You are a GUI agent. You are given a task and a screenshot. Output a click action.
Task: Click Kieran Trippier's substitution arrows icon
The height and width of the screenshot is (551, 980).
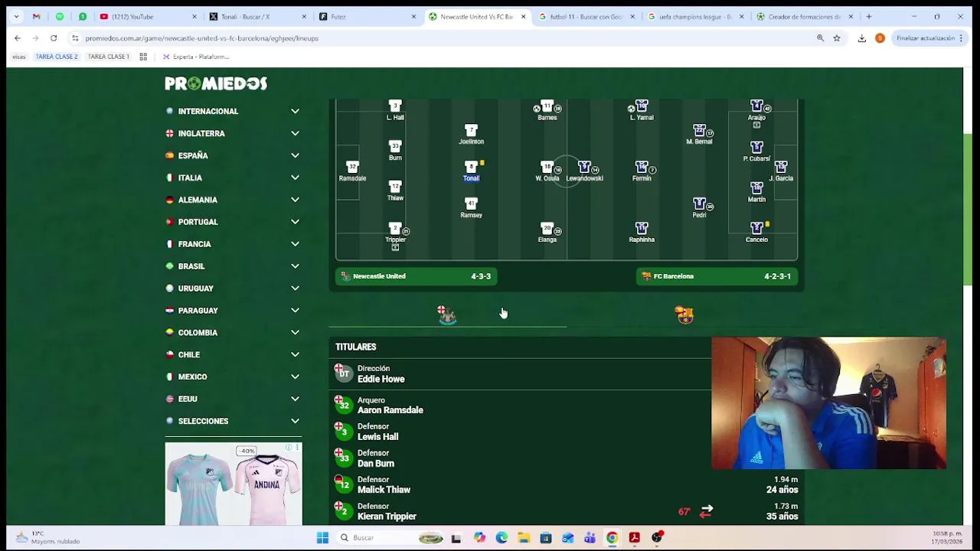pos(707,511)
